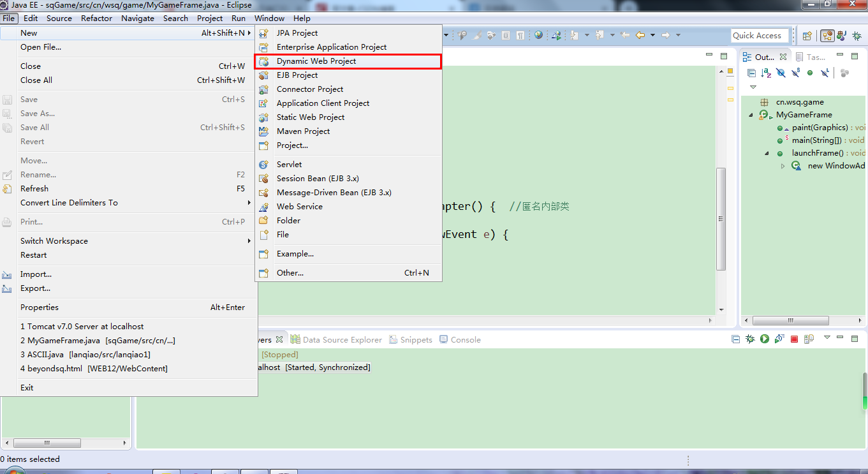Open the Switch Workspace submenu
This screenshot has height=474, width=868.
tap(129, 241)
